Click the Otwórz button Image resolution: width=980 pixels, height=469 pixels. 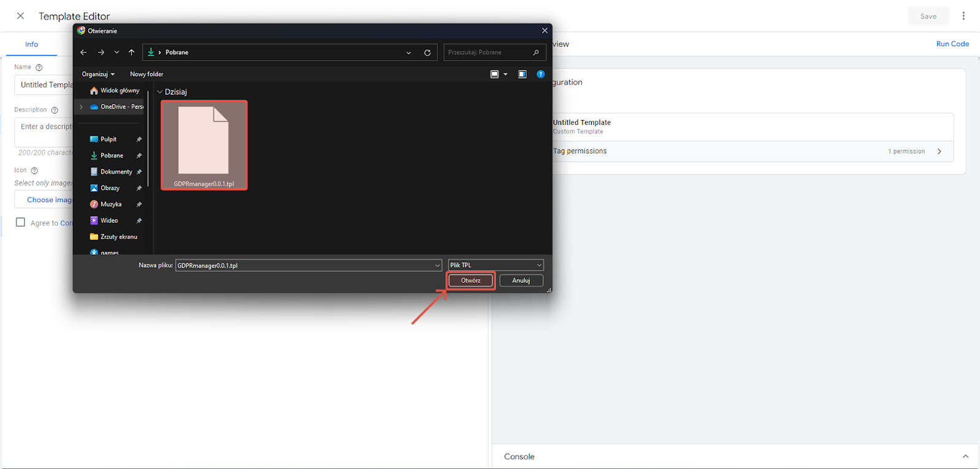click(x=470, y=280)
